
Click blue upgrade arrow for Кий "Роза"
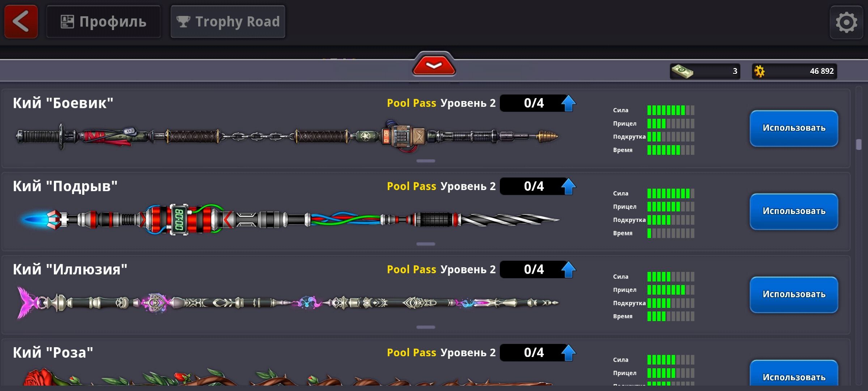(x=569, y=353)
